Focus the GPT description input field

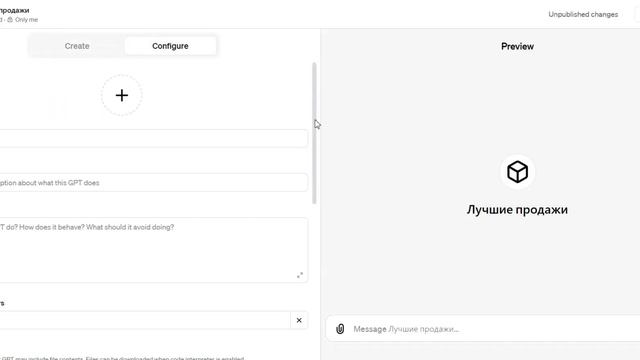[153, 183]
